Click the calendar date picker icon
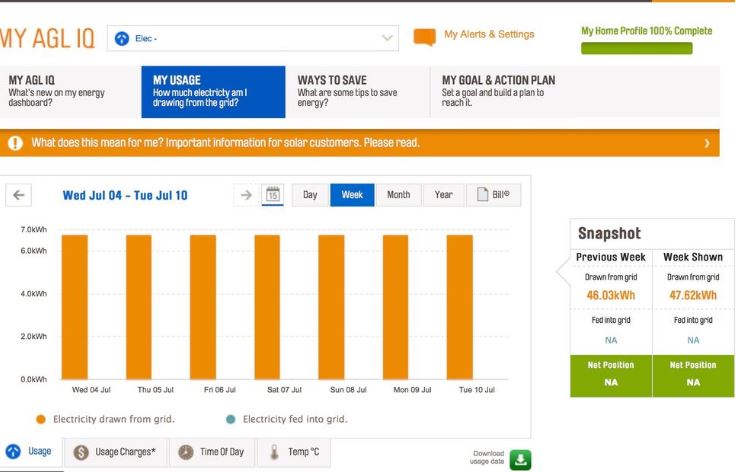736x472 pixels. (273, 195)
